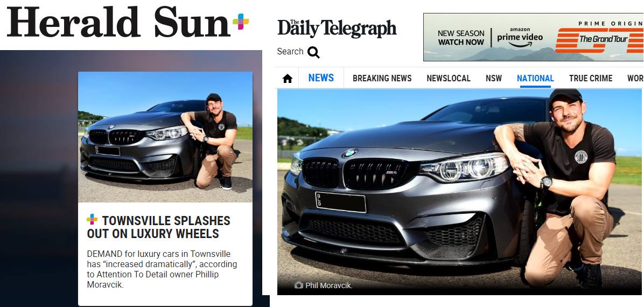Click the search magnifying glass icon
644x307 pixels.
click(313, 52)
